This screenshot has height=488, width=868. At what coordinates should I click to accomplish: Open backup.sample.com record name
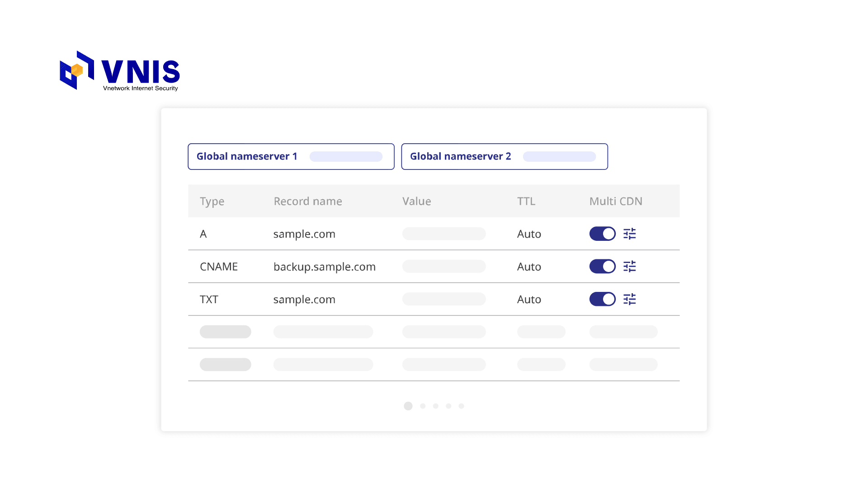tap(324, 267)
